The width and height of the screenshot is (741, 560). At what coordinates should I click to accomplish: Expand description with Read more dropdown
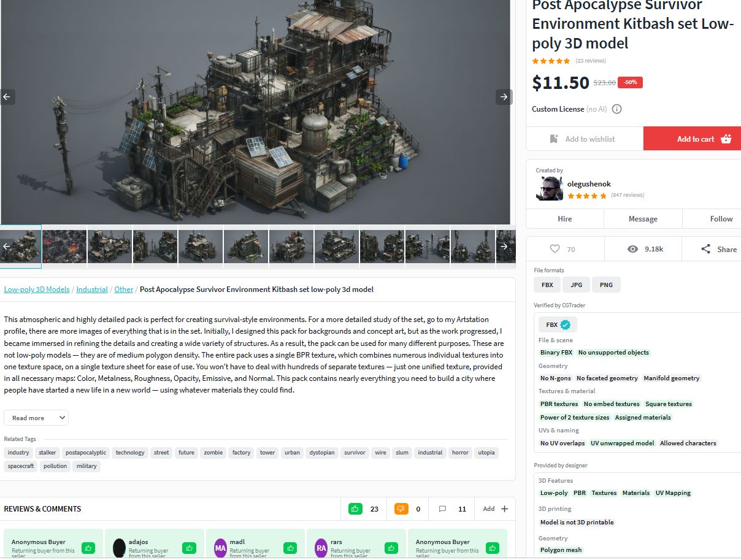36,418
